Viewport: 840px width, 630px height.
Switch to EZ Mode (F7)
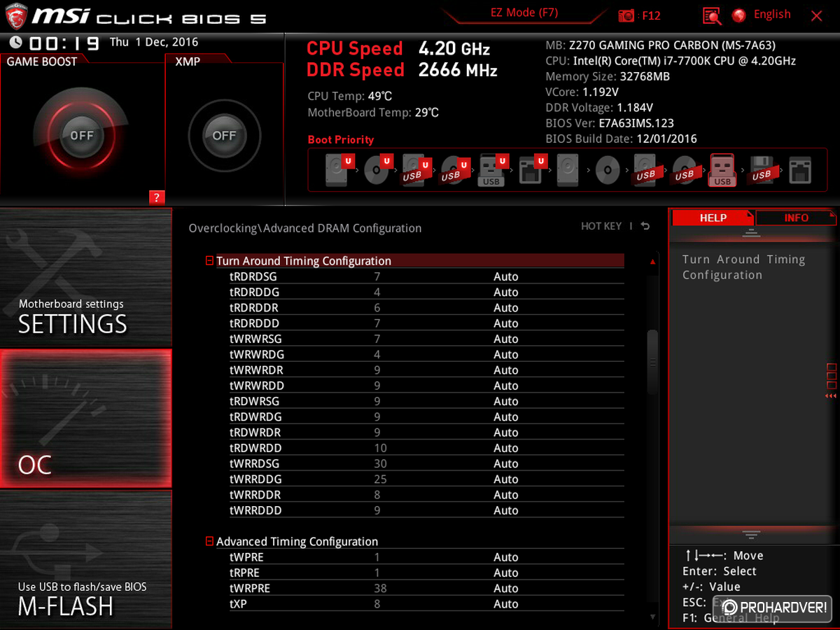tap(523, 13)
